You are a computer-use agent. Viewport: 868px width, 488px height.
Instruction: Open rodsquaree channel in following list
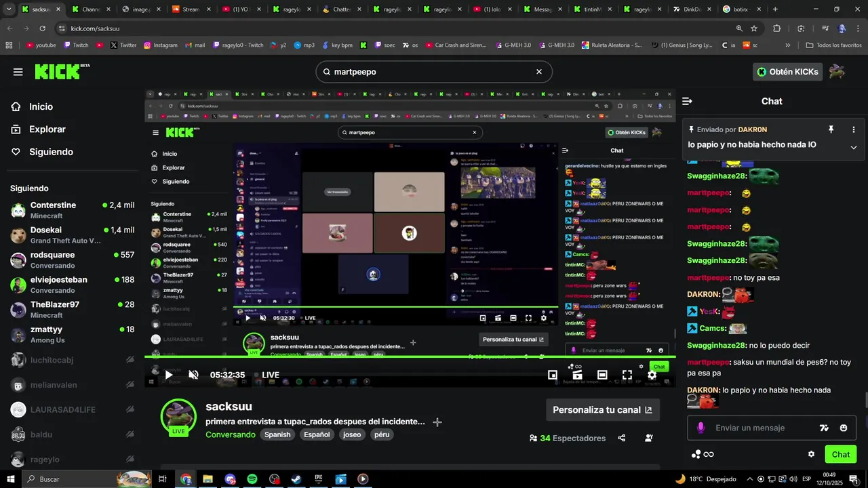72,260
